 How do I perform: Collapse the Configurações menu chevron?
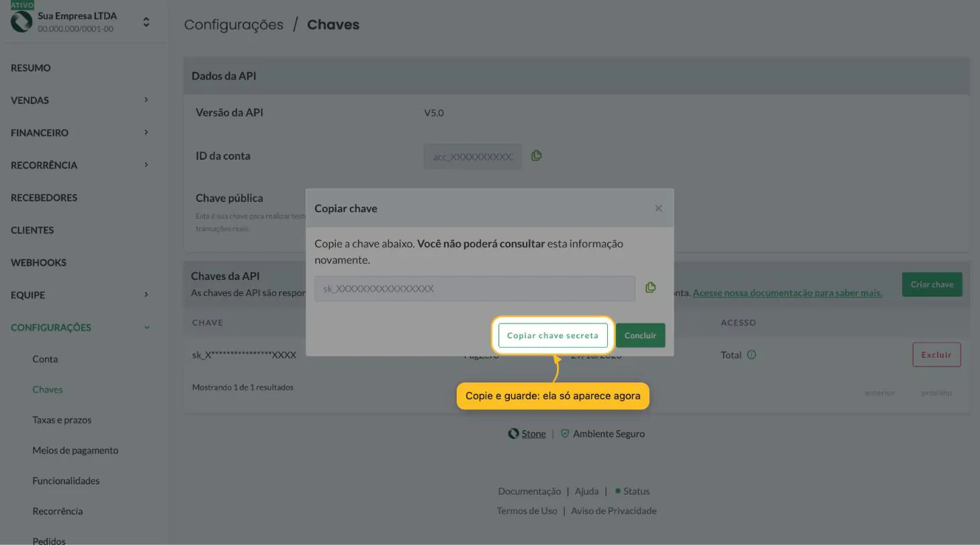pos(146,328)
